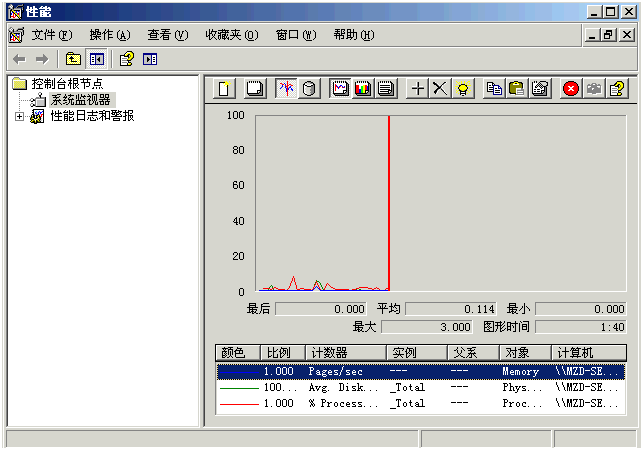This screenshot has width=643, height=450.
Task: Click the blue color line of Pages/sec
Action: pyautogui.click(x=239, y=372)
